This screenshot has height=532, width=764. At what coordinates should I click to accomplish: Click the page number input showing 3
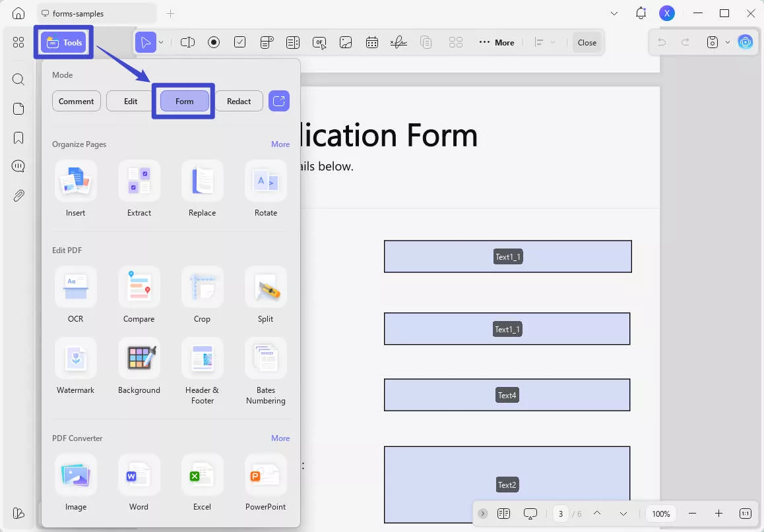coord(560,513)
